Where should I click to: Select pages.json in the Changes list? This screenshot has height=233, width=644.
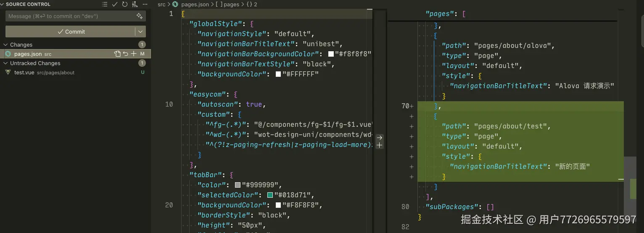(76, 54)
